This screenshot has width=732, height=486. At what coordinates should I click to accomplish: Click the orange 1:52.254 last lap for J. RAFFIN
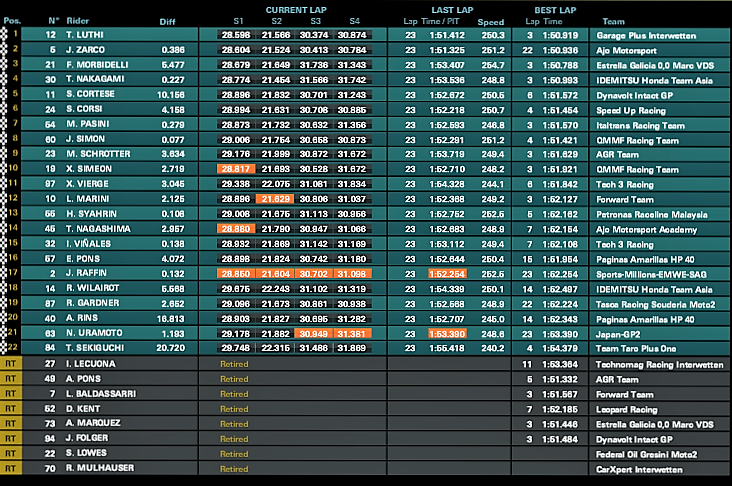tap(447, 274)
